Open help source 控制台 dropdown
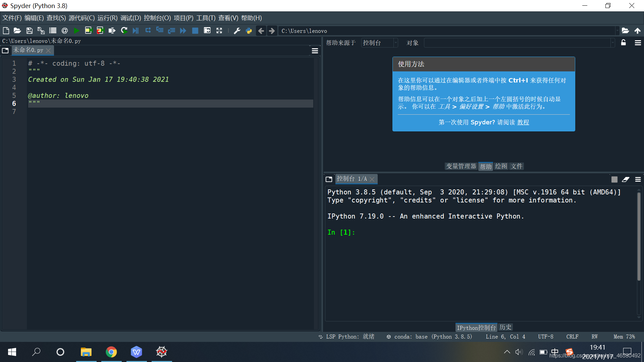This screenshot has height=362, width=644. point(379,43)
